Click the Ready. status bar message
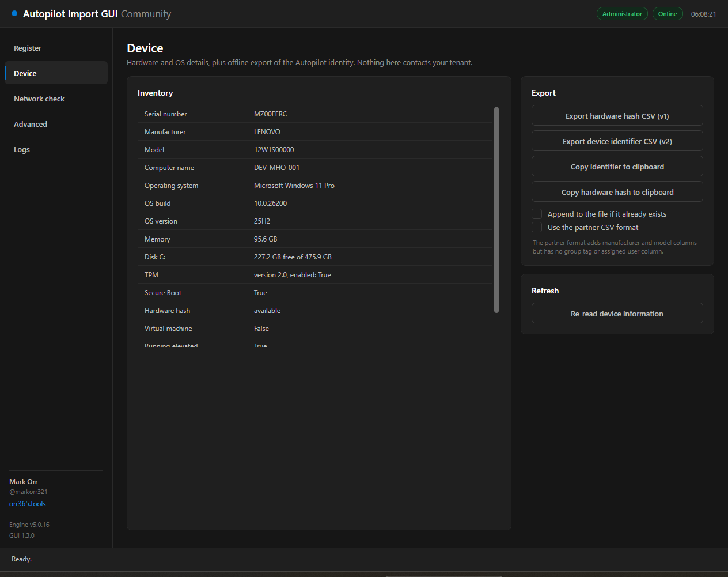The height and width of the screenshot is (577, 728). pyautogui.click(x=22, y=559)
